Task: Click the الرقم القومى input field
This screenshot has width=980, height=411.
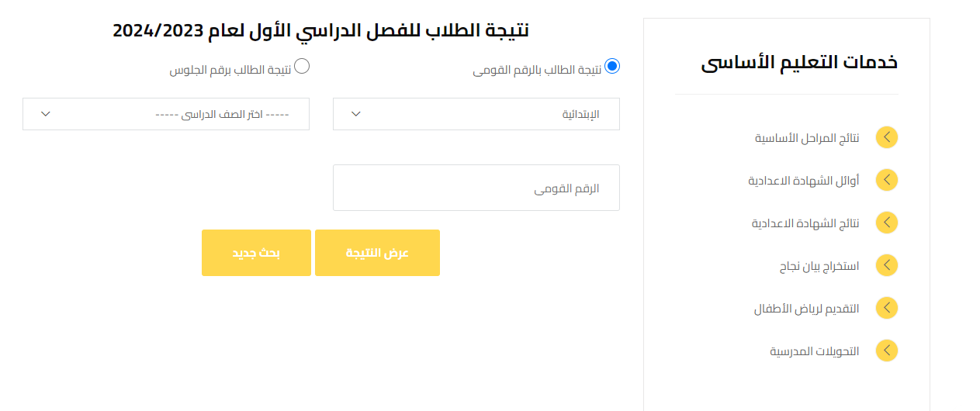Action: coord(476,188)
